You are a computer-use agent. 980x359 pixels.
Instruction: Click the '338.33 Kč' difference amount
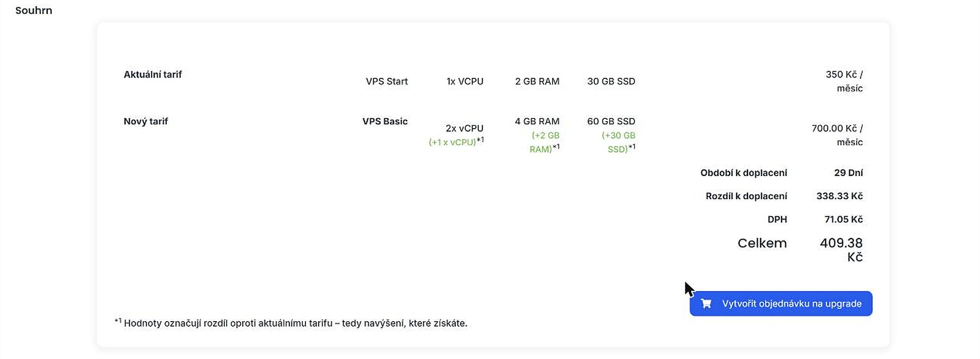[x=840, y=196]
